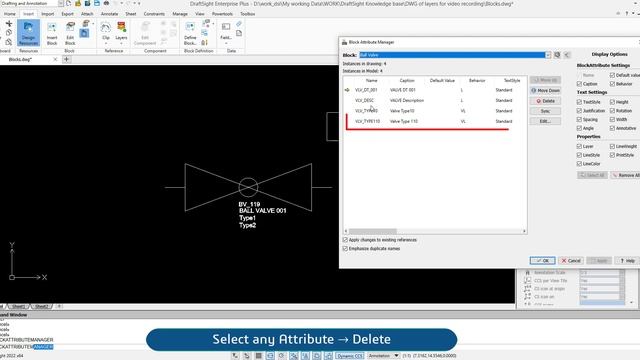
Task: Expand the Field dropdown arrow
Action: point(226,43)
